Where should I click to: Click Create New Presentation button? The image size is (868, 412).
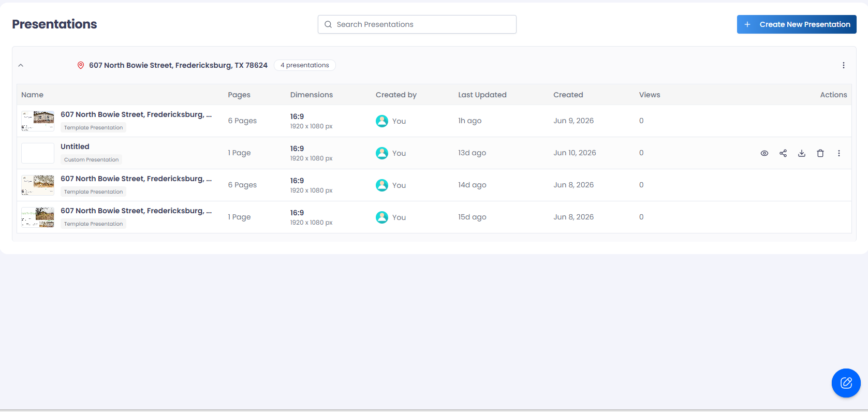797,24
